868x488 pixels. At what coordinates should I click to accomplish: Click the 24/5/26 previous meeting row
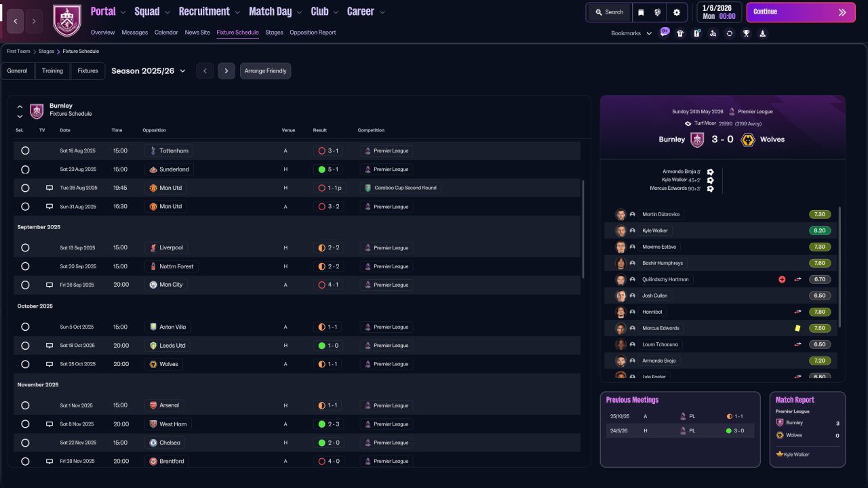pyautogui.click(x=680, y=430)
